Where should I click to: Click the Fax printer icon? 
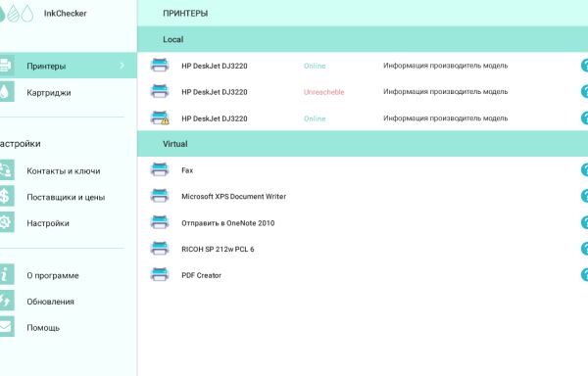160,169
